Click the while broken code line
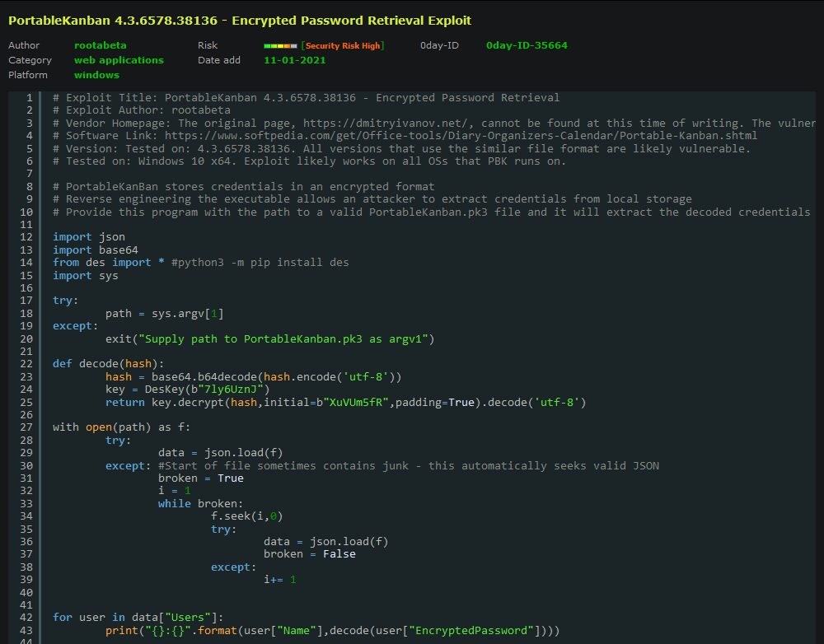 201,503
